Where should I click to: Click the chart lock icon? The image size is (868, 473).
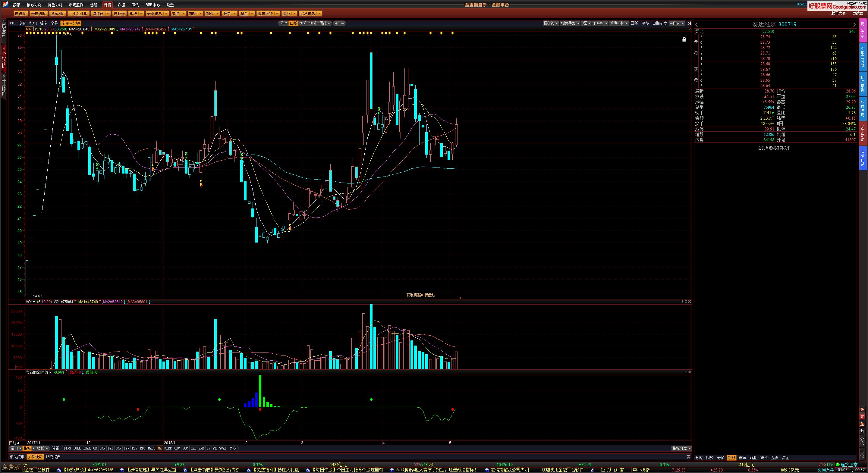[x=684, y=39]
